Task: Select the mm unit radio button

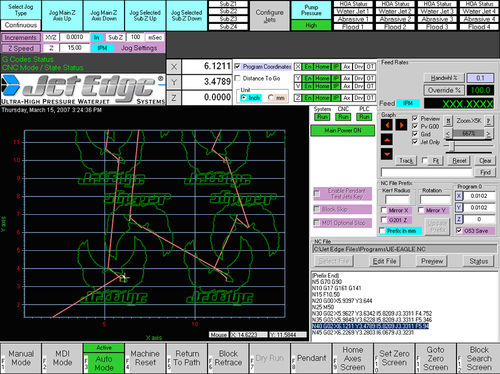Action: point(271,98)
